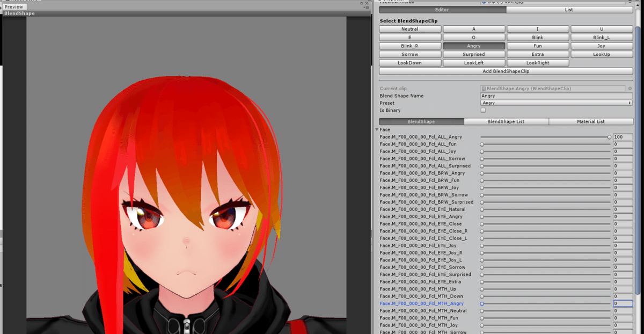Choose the Blink_R clip button
This screenshot has height=334, width=644.
point(410,46)
